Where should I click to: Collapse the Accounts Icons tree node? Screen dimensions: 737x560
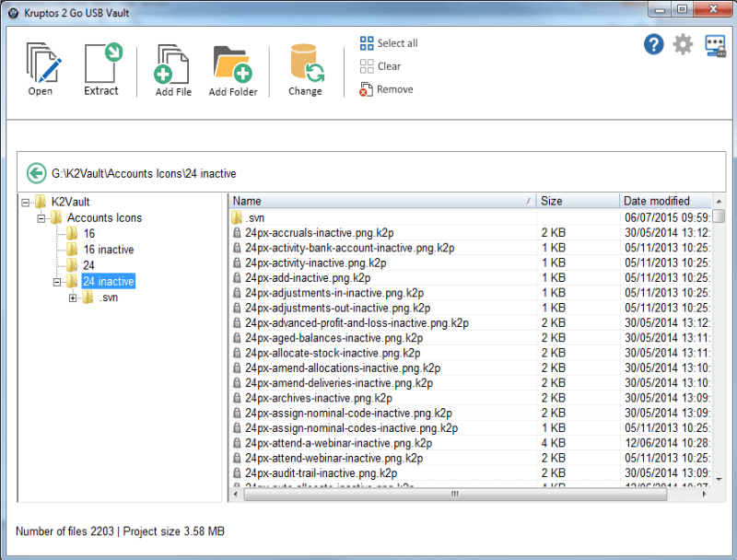click(41, 218)
